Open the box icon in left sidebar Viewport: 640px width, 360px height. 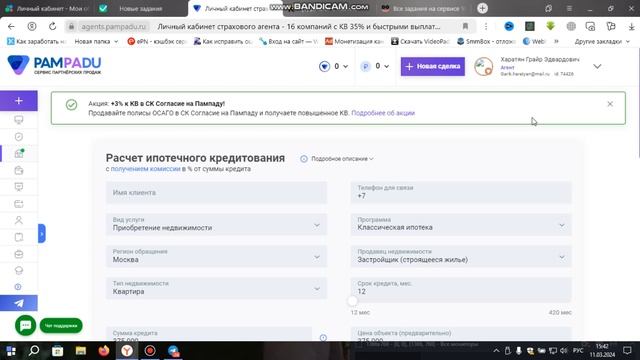tap(19, 254)
